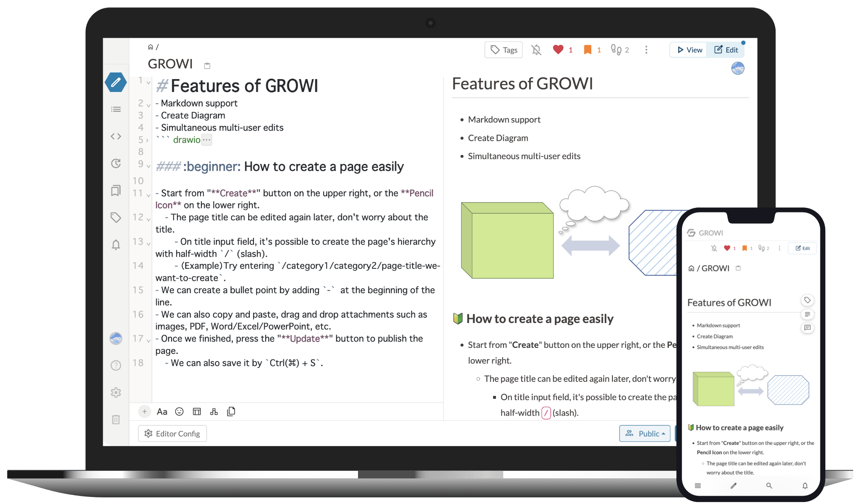
Task: Tap the copy icon beside GROWI on phone
Action: 738,268
